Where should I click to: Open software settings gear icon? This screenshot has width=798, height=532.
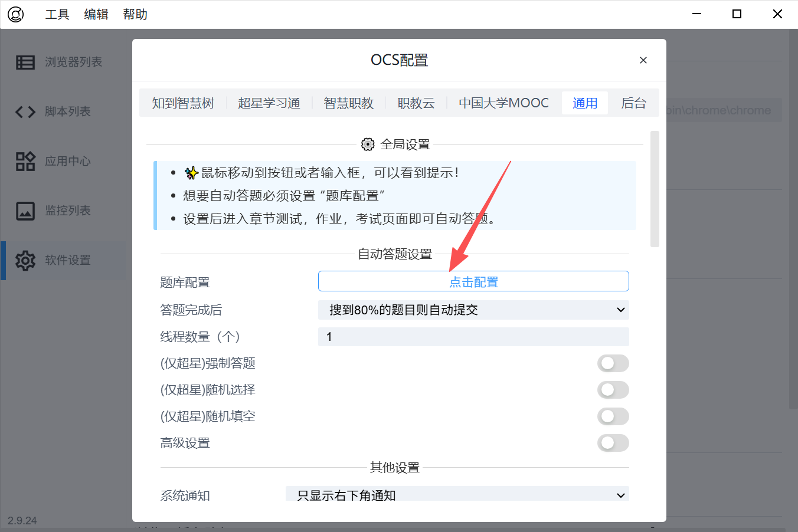pyautogui.click(x=25, y=260)
